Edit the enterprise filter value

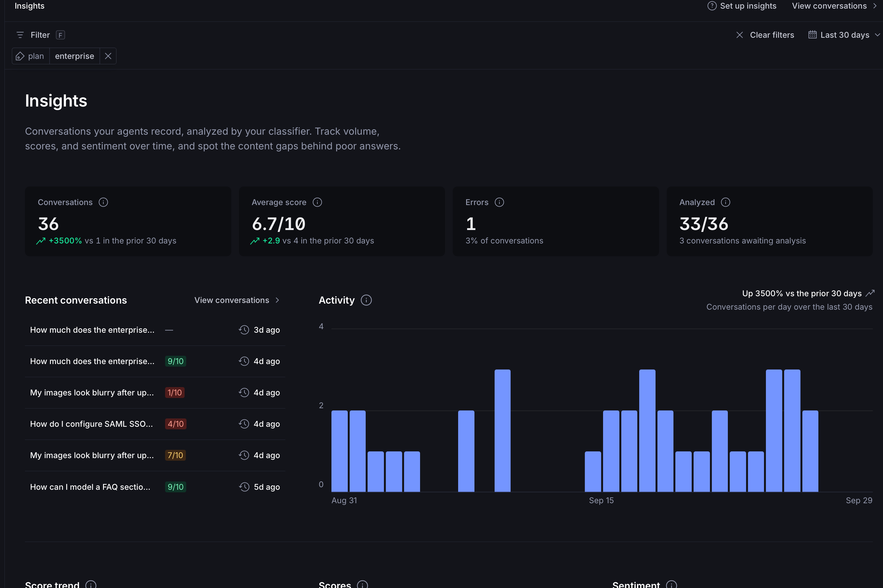pos(75,56)
